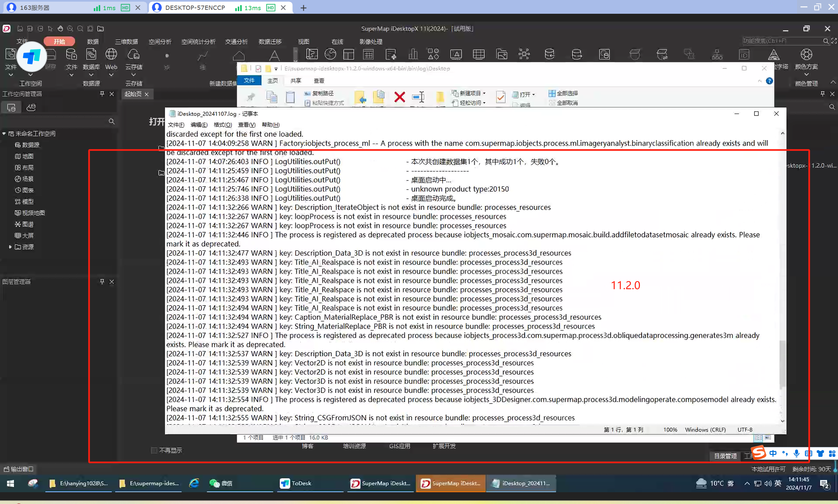The image size is (838, 504).
Task: Pin the 图层管理器 panel
Action: pyautogui.click(x=102, y=282)
